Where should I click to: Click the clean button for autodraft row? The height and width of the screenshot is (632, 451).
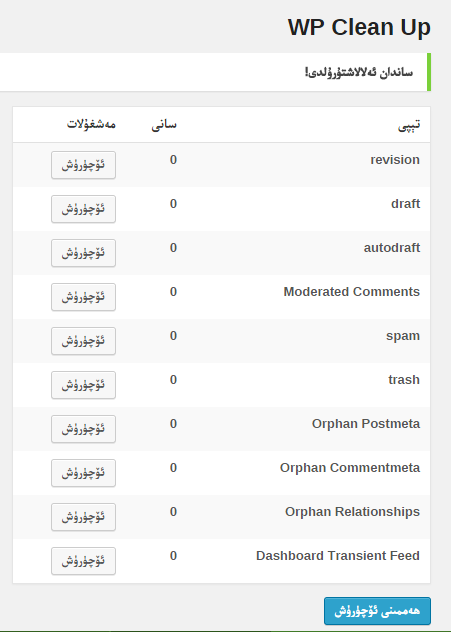83,253
